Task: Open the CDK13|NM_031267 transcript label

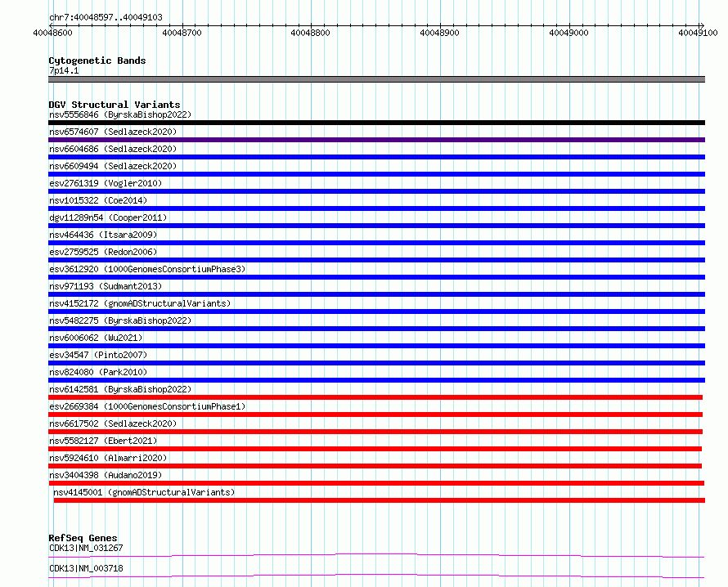Action: [87, 548]
